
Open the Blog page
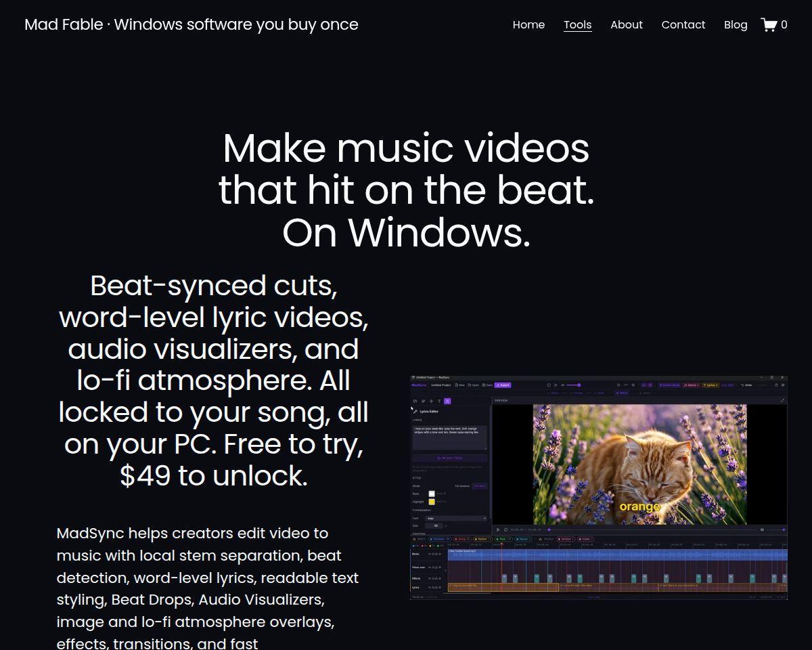736,25
